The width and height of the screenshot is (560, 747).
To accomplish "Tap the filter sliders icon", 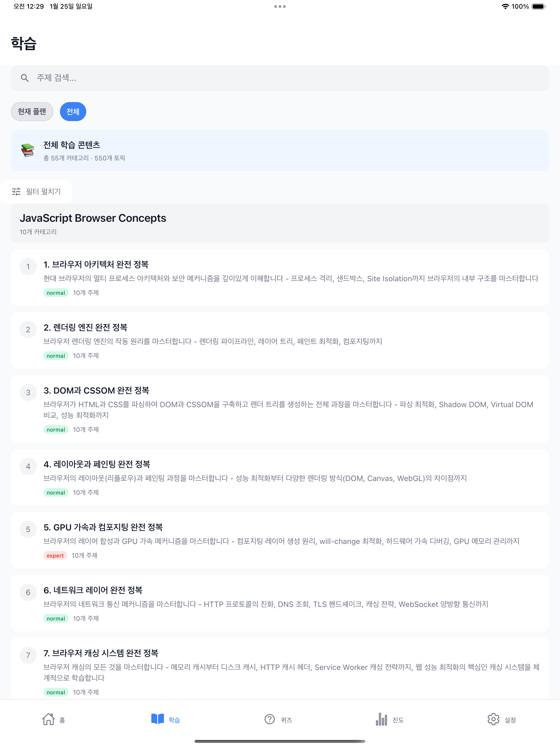I will pos(16,191).
